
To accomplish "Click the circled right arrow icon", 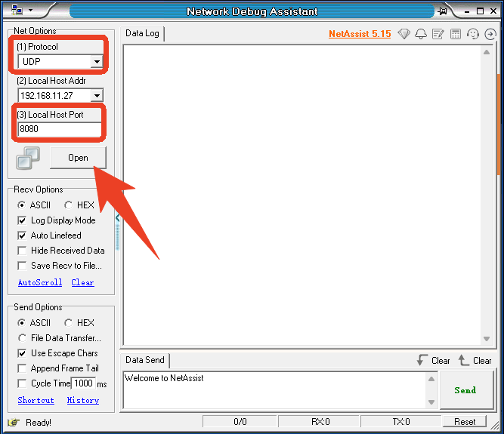I will point(490,34).
